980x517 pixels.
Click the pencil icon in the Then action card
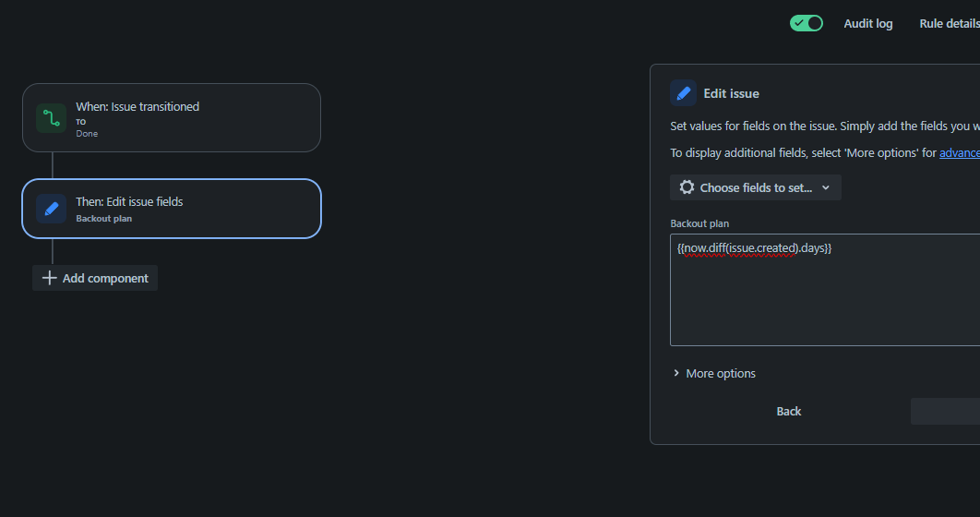coord(52,209)
